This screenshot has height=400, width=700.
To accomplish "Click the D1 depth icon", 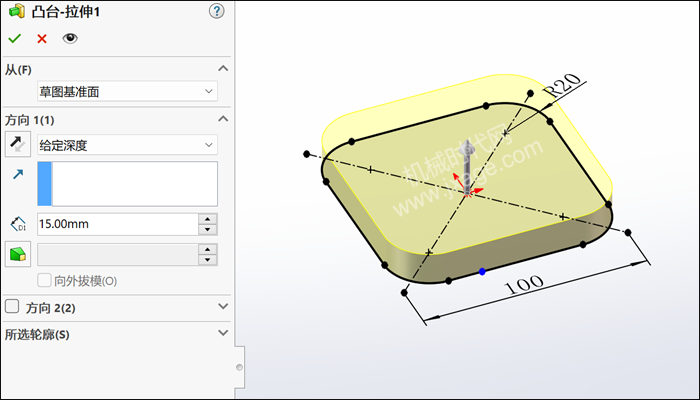I will pyautogui.click(x=17, y=225).
